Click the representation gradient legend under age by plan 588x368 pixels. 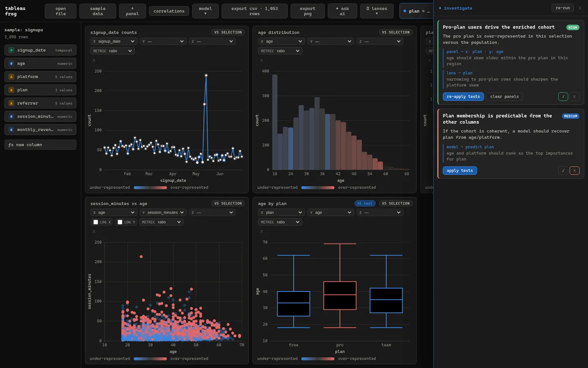pyautogui.click(x=318, y=359)
